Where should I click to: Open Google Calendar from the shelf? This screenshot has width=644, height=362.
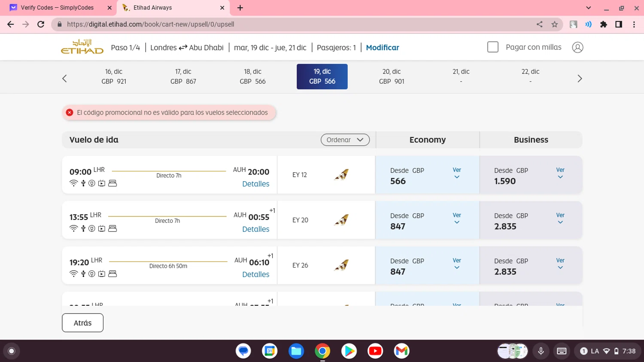pyautogui.click(x=270, y=351)
